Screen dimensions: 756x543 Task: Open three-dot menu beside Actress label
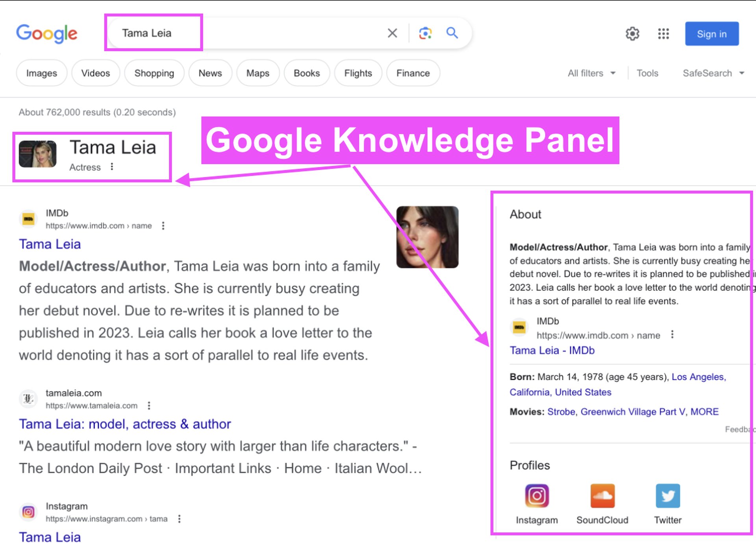click(112, 167)
